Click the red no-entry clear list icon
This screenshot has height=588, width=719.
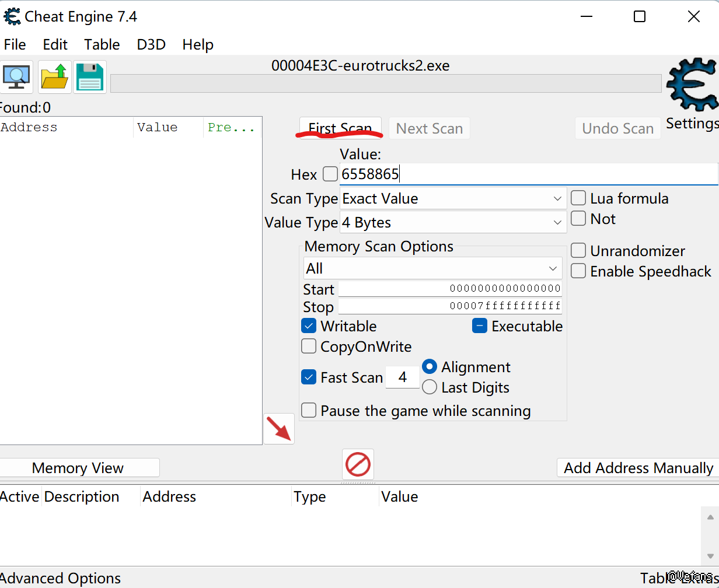pyautogui.click(x=358, y=465)
